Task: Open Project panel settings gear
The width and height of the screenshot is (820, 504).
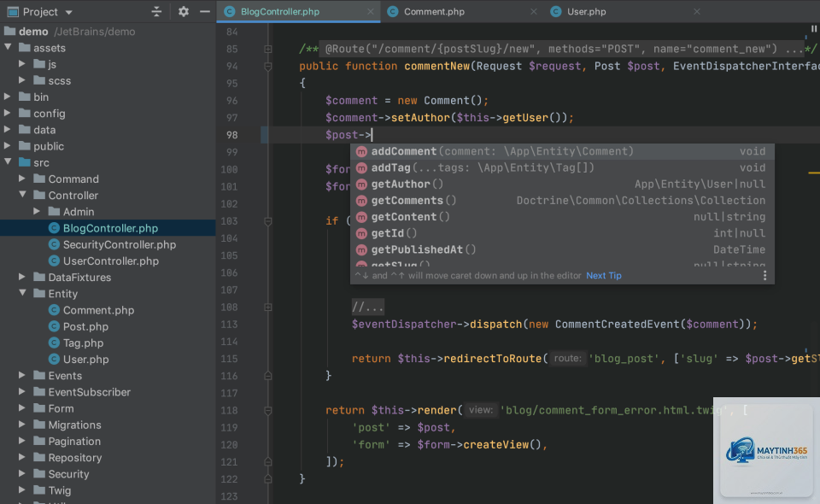Action: (183, 11)
